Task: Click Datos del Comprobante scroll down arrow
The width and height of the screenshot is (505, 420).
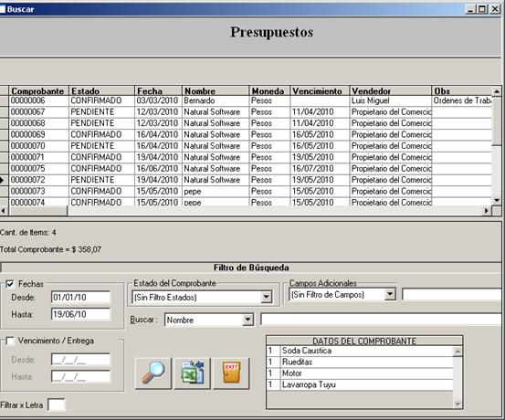Action: coord(458,404)
